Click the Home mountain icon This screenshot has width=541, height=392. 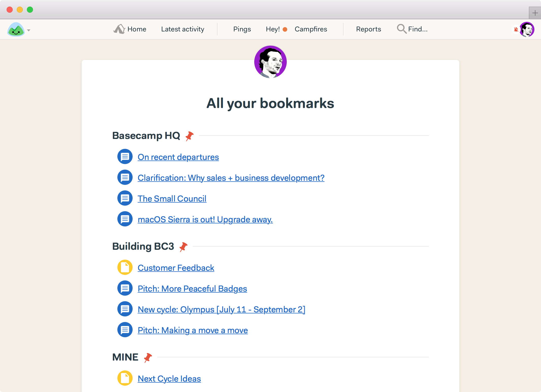pos(119,29)
